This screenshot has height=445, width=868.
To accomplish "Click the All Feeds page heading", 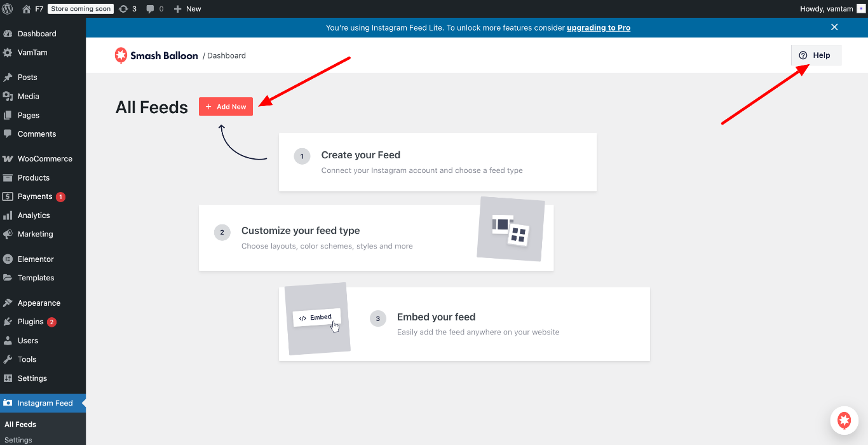I will [x=152, y=107].
